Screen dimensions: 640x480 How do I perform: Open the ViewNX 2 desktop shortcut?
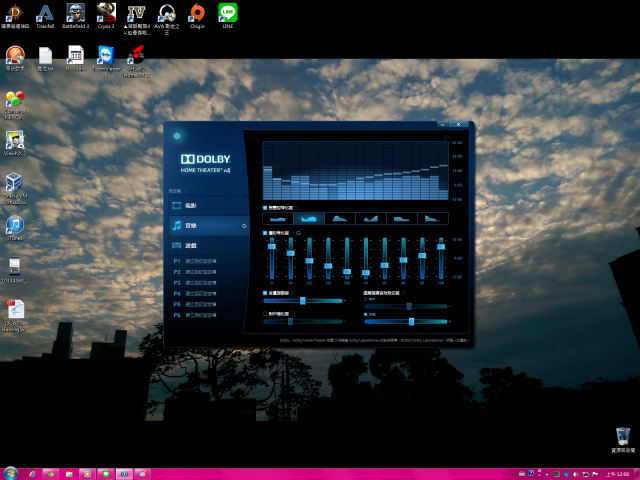coord(15,143)
